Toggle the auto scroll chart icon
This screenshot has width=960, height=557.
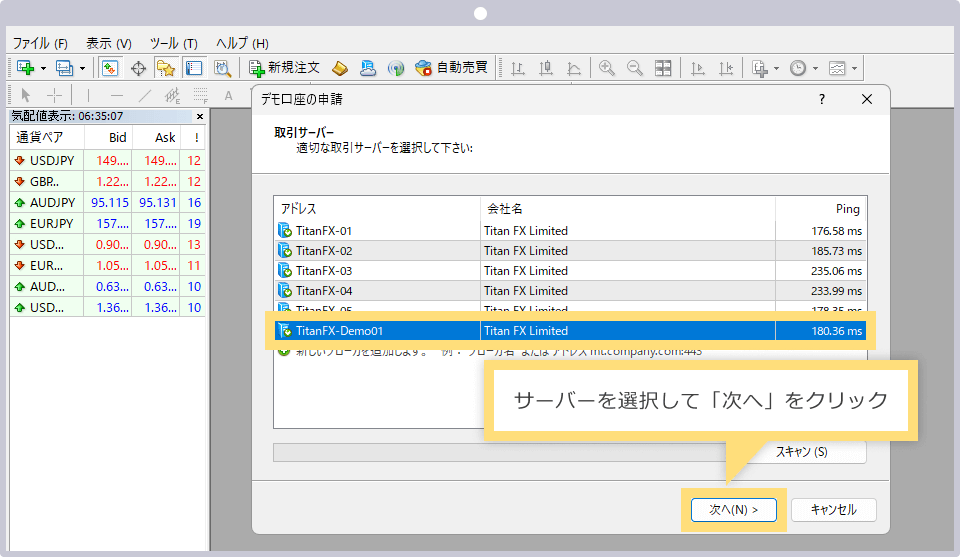pyautogui.click(x=698, y=68)
